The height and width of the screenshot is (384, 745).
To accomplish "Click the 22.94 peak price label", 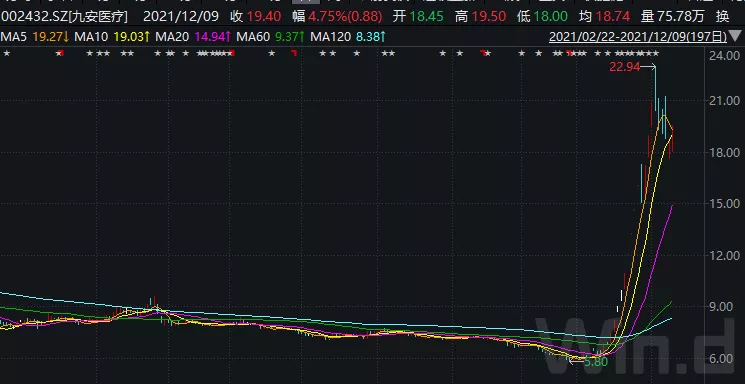I will [x=625, y=67].
